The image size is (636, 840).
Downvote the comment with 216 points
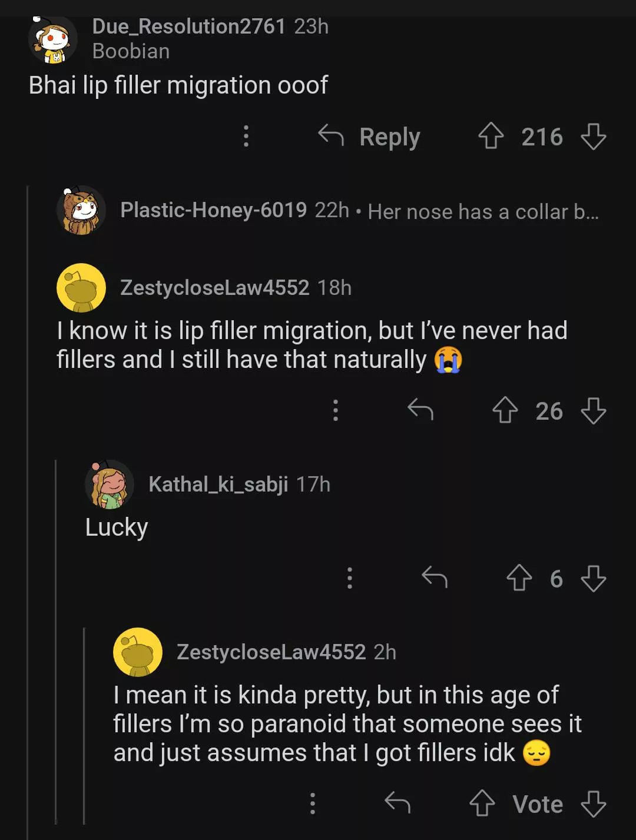pyautogui.click(x=593, y=137)
